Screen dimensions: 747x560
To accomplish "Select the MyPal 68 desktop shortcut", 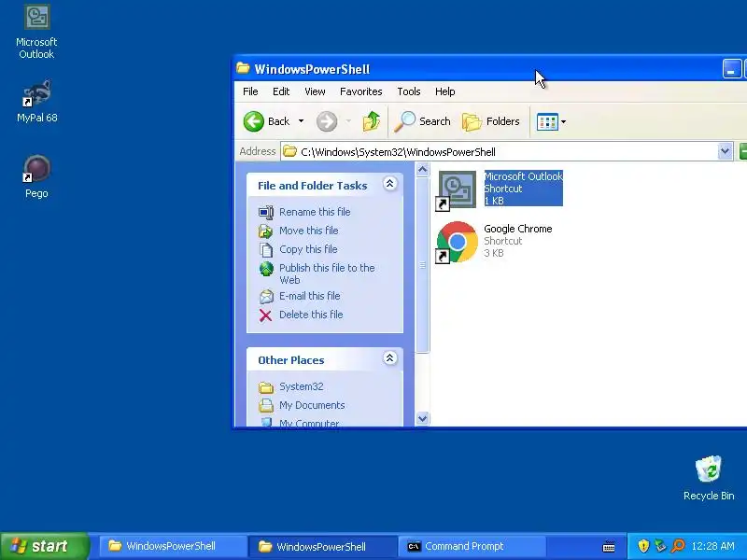I will pyautogui.click(x=36, y=101).
